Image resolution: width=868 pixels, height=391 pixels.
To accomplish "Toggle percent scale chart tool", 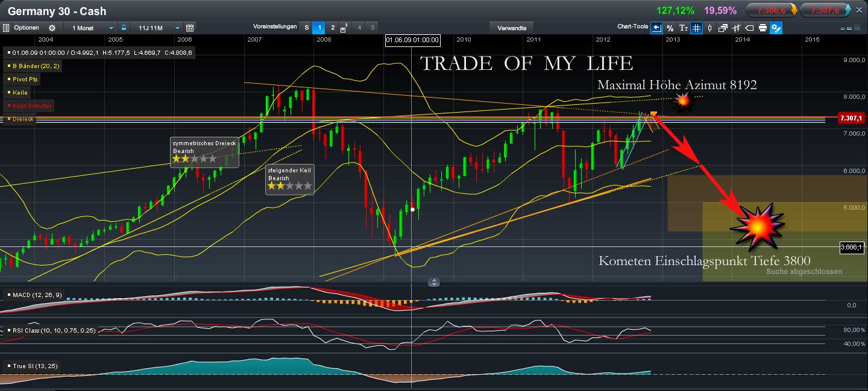I will coord(670,28).
